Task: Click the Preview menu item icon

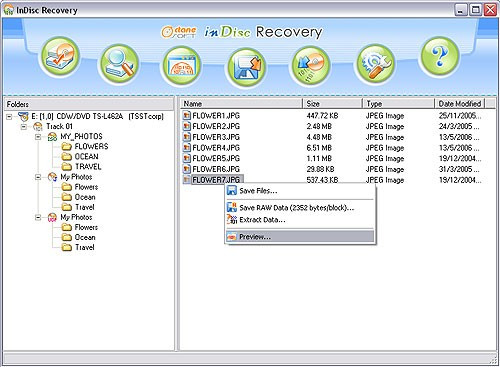Action: 232,237
